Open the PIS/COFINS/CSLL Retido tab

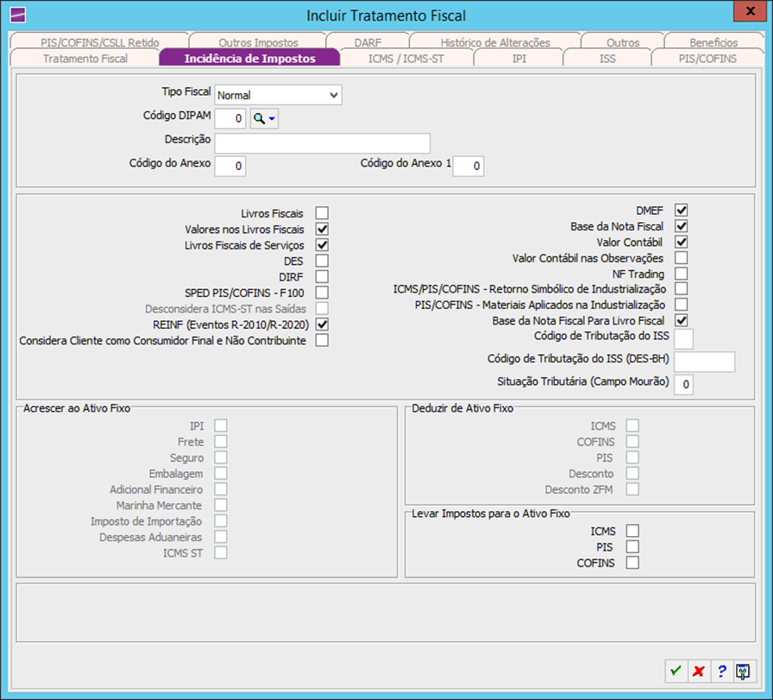click(x=99, y=42)
